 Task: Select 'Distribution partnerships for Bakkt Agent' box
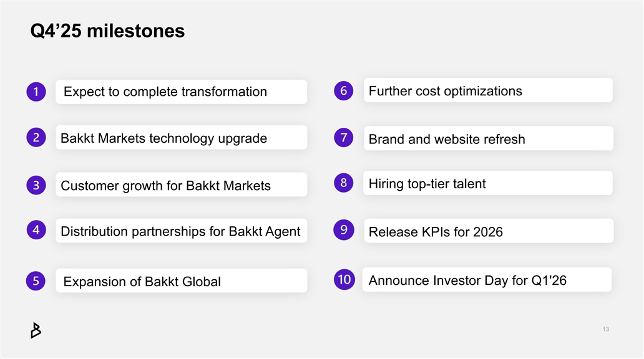[x=181, y=231]
